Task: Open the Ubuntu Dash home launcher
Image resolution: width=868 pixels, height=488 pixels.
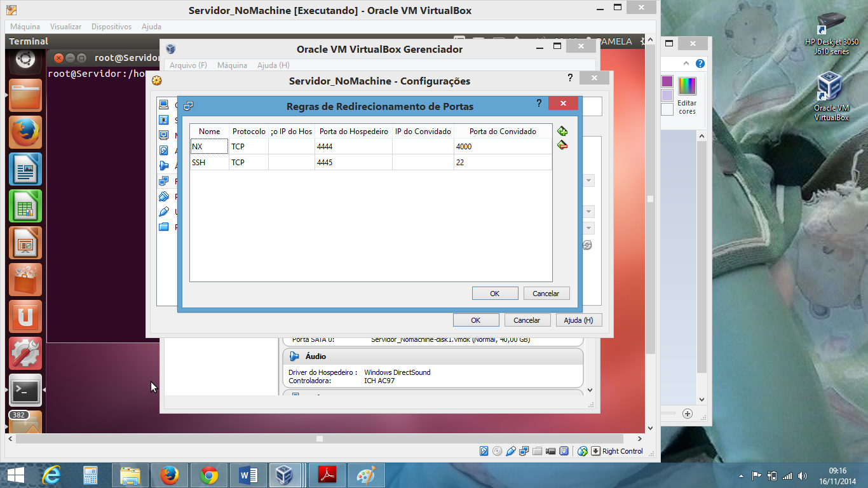Action: tap(25, 60)
